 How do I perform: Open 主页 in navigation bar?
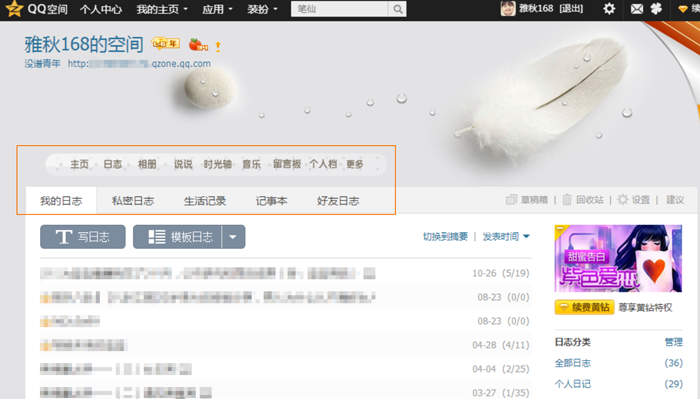[x=79, y=164]
